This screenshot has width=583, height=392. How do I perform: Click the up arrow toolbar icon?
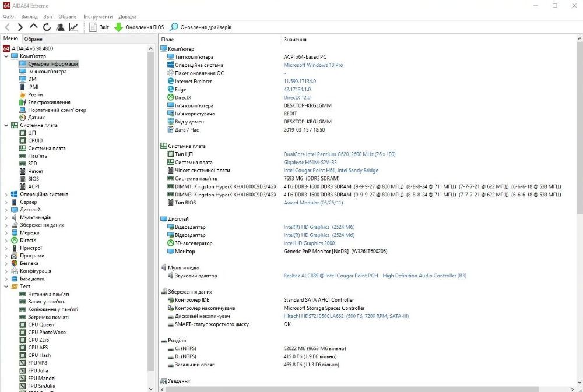[x=33, y=27]
